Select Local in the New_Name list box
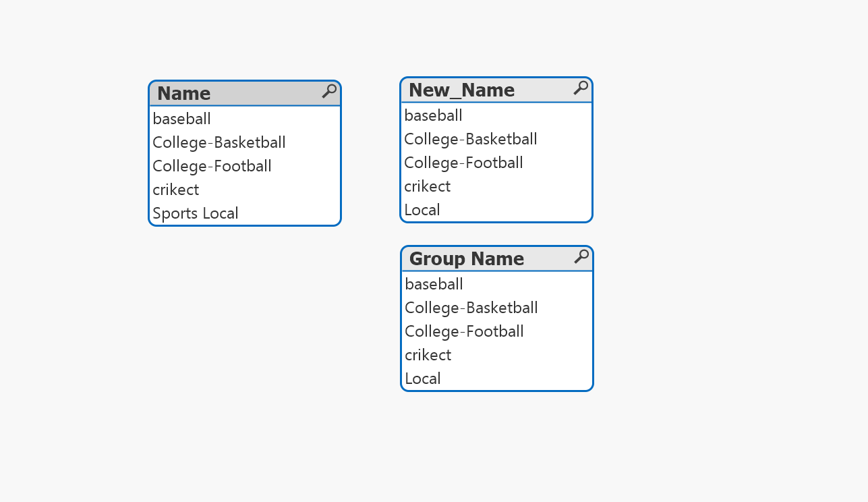 pyautogui.click(x=422, y=210)
